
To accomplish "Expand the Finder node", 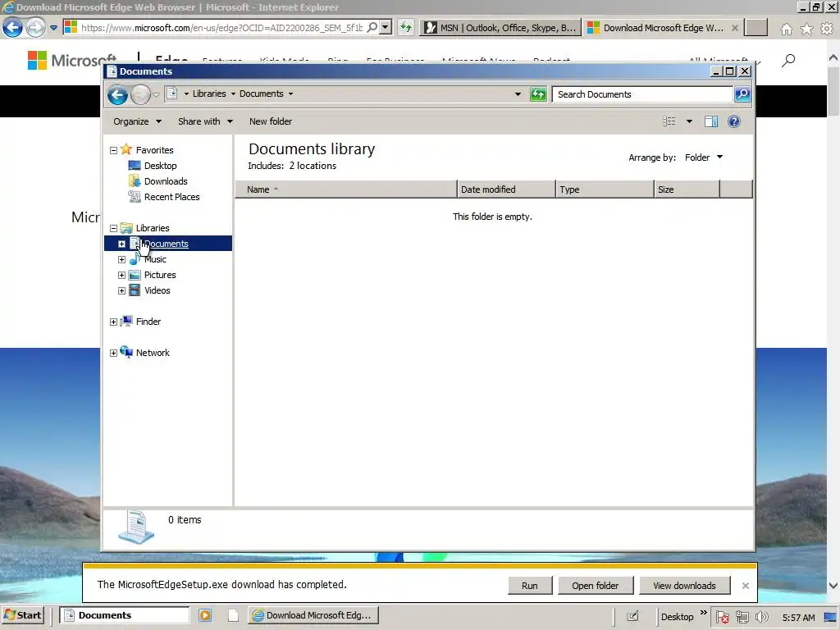I will click(113, 322).
